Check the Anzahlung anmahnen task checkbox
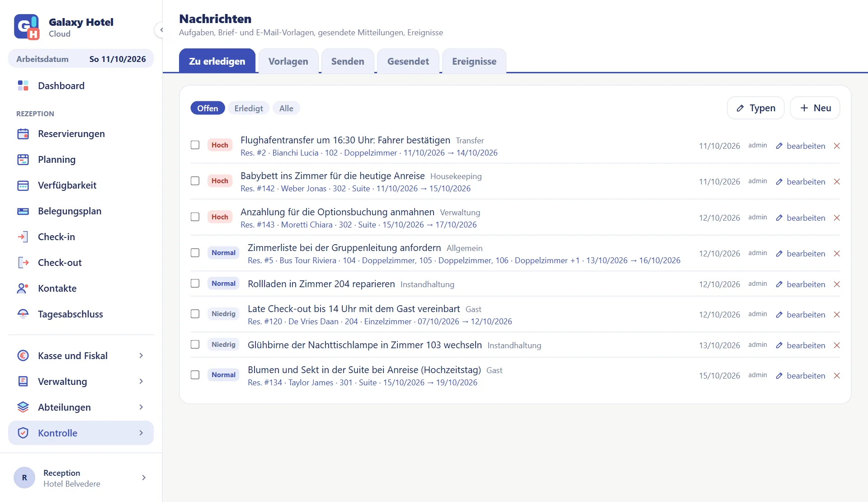 click(x=195, y=217)
